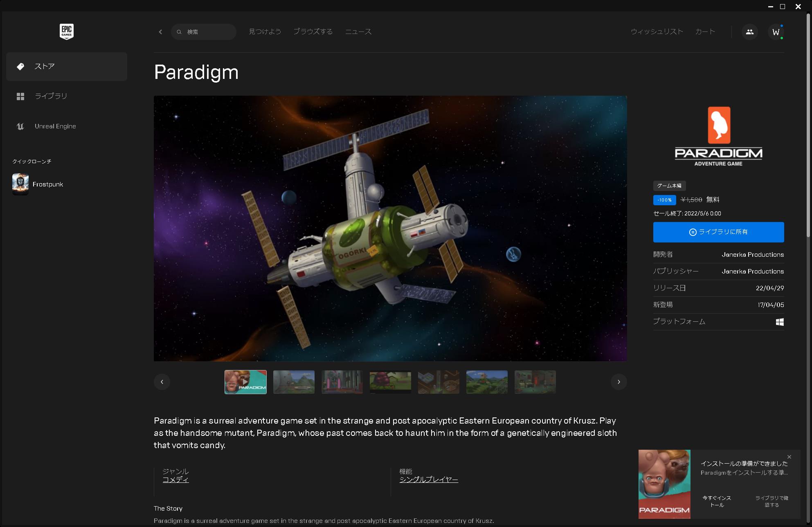Screen dimensions: 812x527
Task: Open the W account profile avatar
Action: click(x=776, y=32)
